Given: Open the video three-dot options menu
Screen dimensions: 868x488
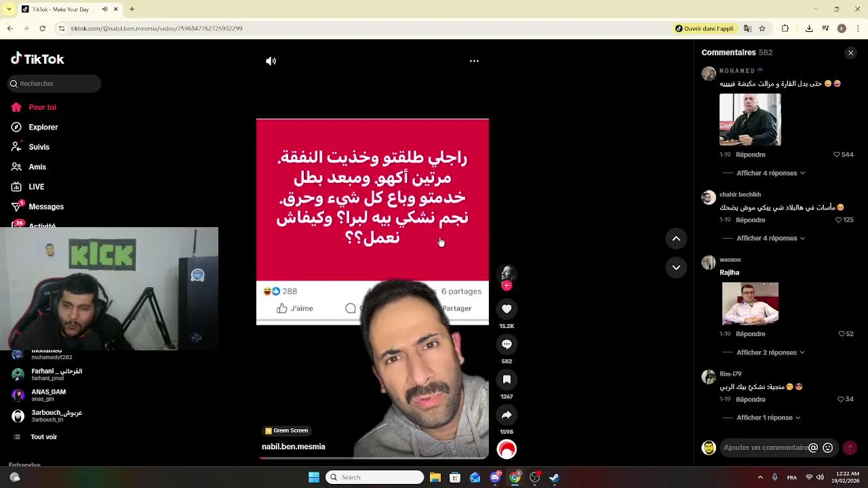Looking at the screenshot, I should click(x=474, y=61).
